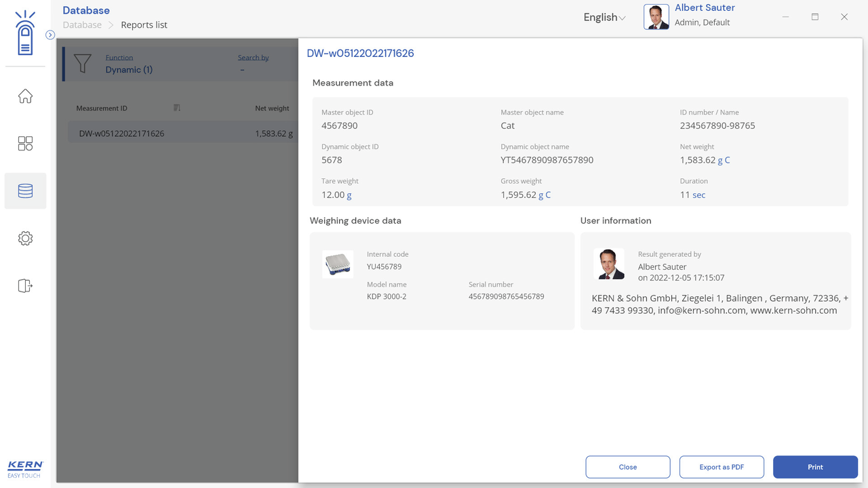Viewport: 868px width, 488px height.
Task: Select the Database icon in sidebar
Action: coord(25,191)
